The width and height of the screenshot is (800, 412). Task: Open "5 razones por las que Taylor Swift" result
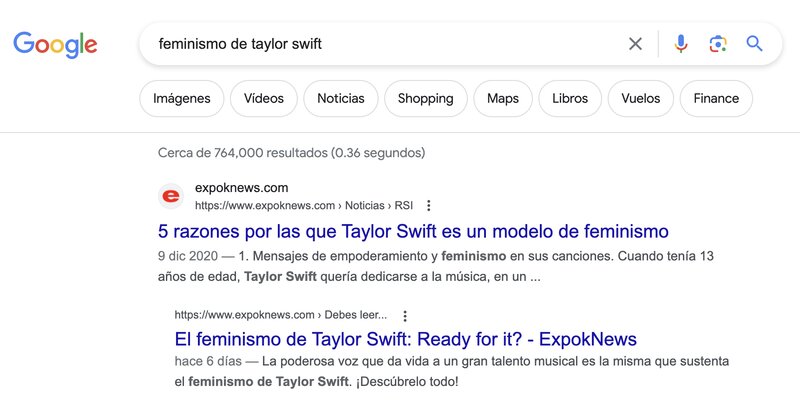point(413,232)
